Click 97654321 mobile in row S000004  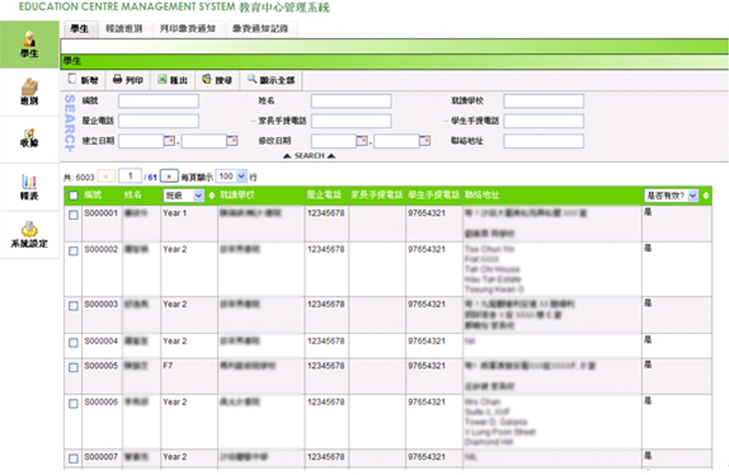click(x=427, y=341)
